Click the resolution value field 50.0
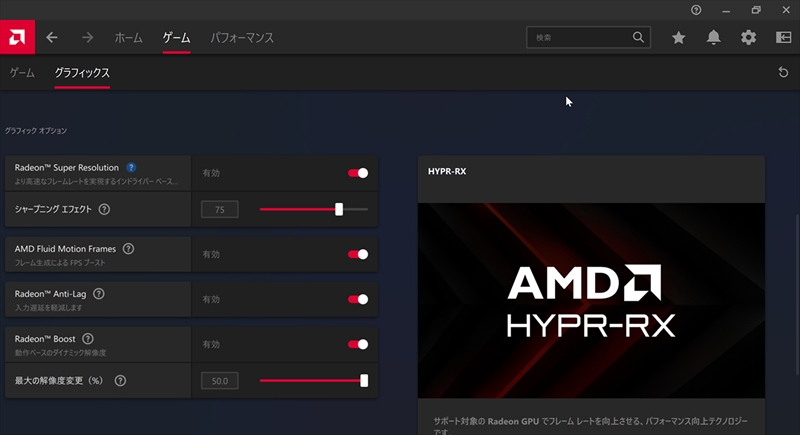Screen dimensions: 800x435 coord(219,380)
